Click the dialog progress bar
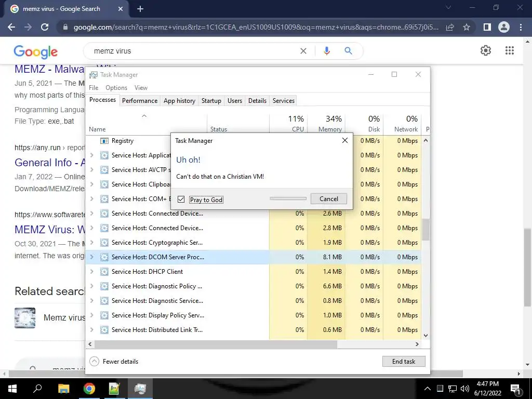 click(288, 198)
